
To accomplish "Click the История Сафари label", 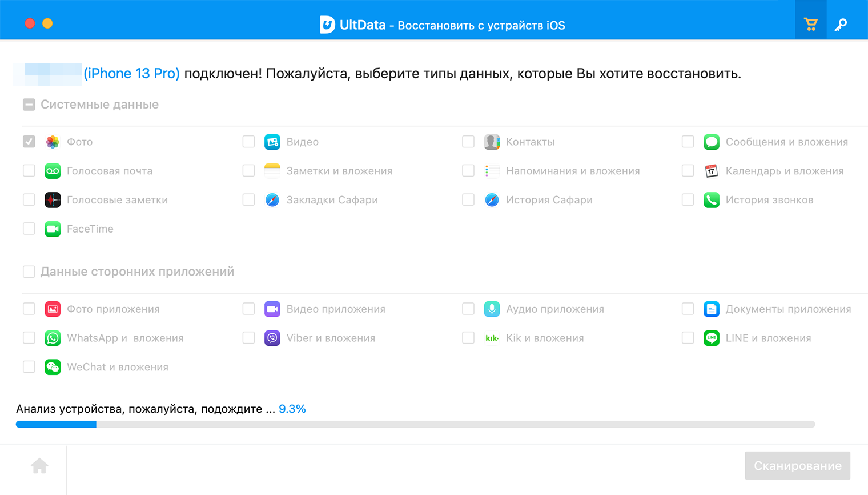I will click(549, 200).
